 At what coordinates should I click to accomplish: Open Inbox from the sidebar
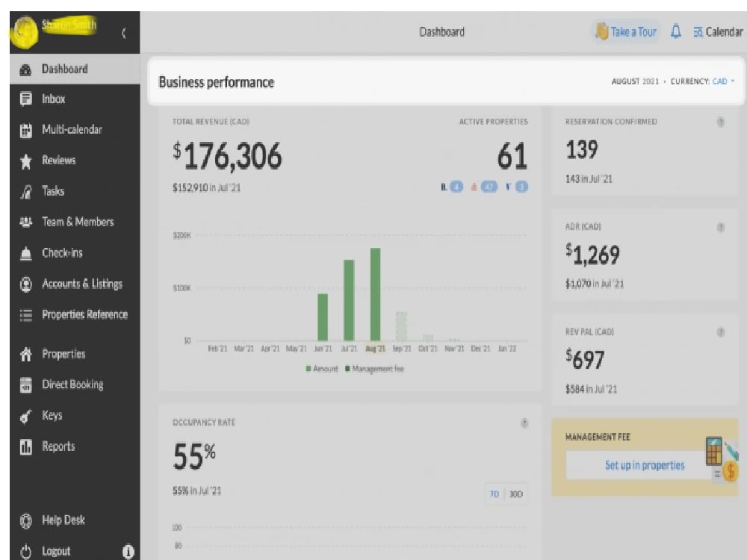(53, 99)
